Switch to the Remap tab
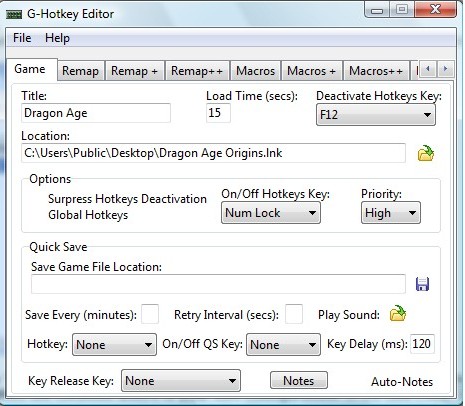Screen dimensions: 465x406 (x=80, y=71)
